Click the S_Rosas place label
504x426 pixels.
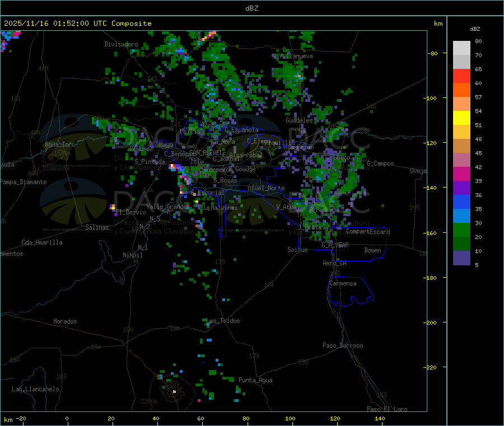225,180
